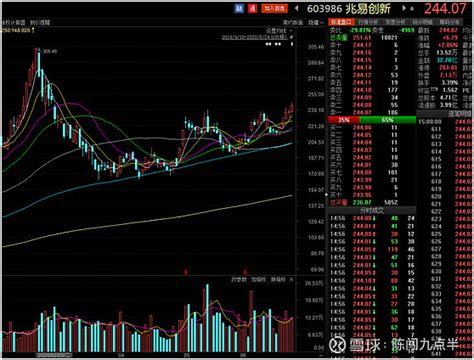Click the 15:00:00 timestamp in tick list
The height and width of the screenshot is (360, 474).
click(x=430, y=122)
